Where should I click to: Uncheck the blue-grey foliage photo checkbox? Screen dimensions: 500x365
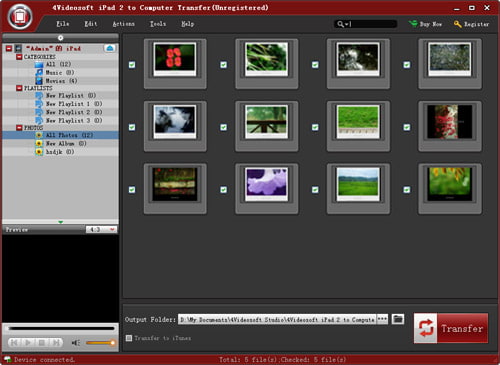pyautogui.click(x=407, y=65)
